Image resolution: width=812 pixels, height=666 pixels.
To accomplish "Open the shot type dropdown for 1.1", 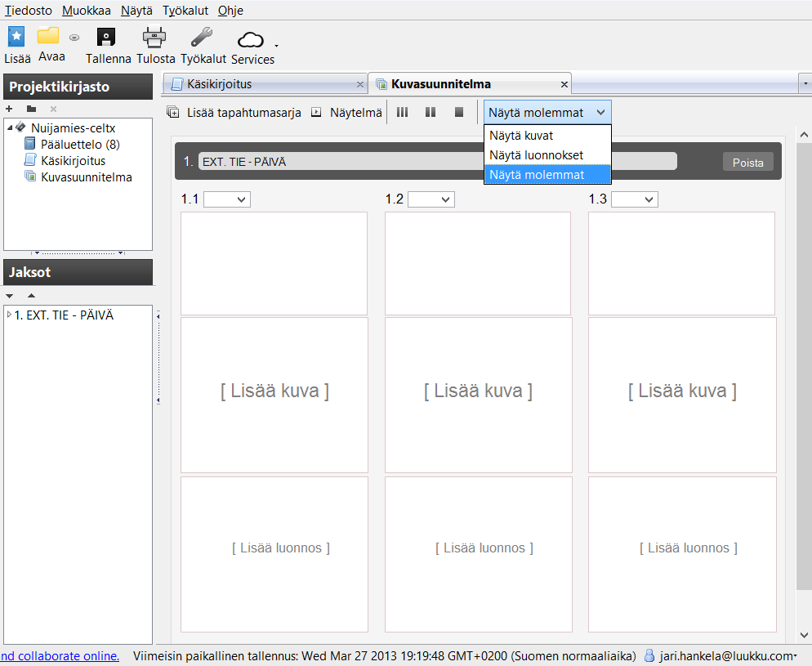I will (x=227, y=199).
